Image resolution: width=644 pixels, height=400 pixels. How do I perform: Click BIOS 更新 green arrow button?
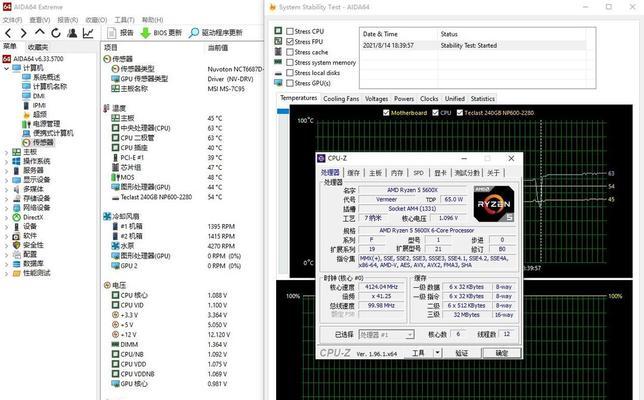coord(161,33)
